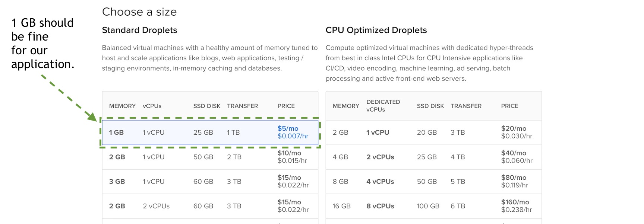Image resolution: width=644 pixels, height=224 pixels.
Task: Click the PRICE header in Standard Droplets table
Action: coord(286,106)
